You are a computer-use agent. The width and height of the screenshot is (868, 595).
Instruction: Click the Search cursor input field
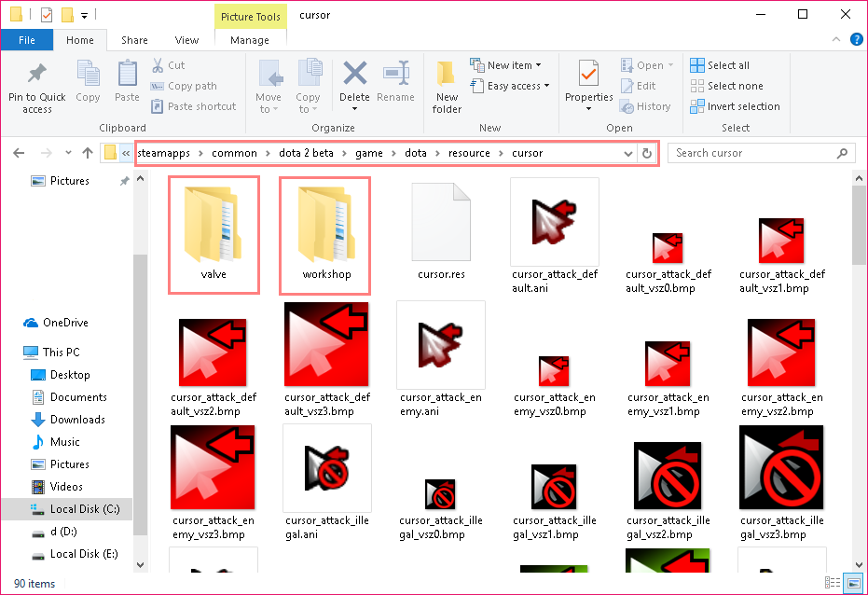point(760,153)
